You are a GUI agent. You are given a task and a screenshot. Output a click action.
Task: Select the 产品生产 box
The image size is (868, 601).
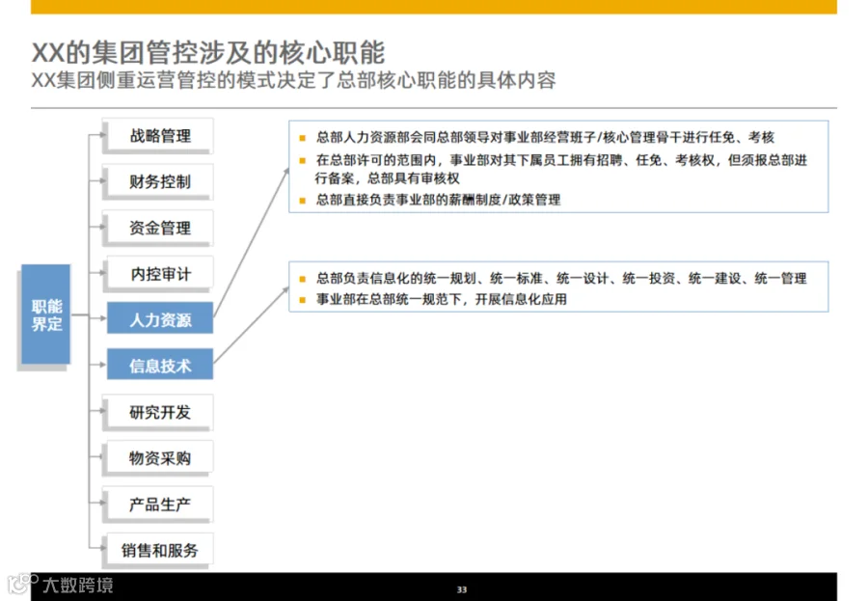tap(159, 504)
